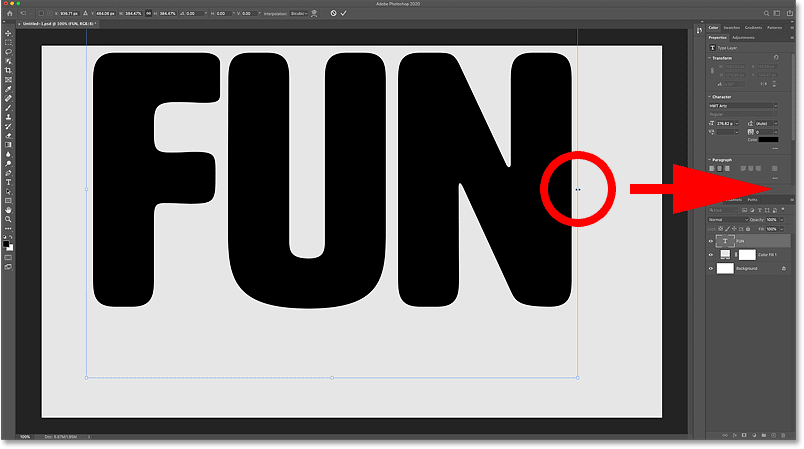This screenshot has width=804, height=449.
Task: Click the Home icon in options bar
Action: [8, 13]
